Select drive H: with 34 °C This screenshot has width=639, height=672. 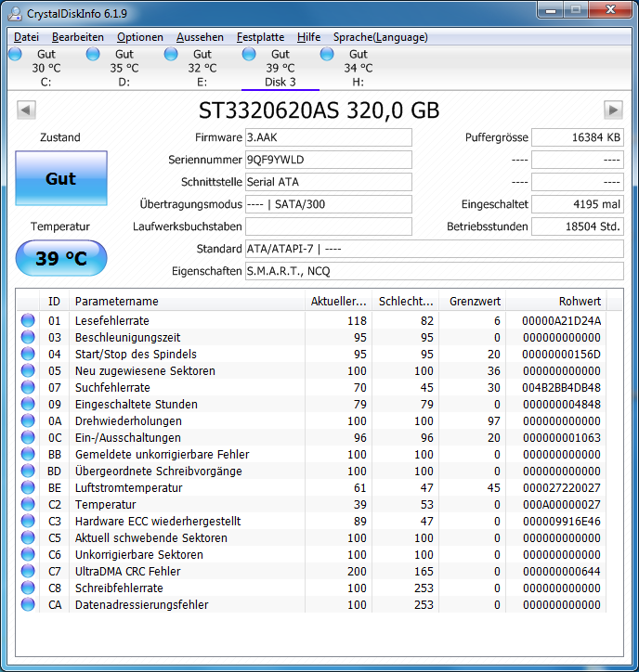pyautogui.click(x=359, y=68)
